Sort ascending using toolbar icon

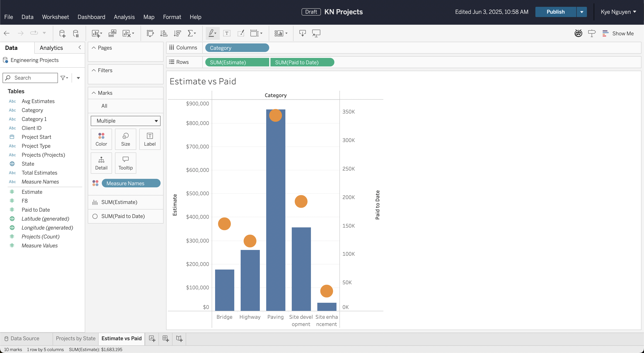(x=164, y=33)
